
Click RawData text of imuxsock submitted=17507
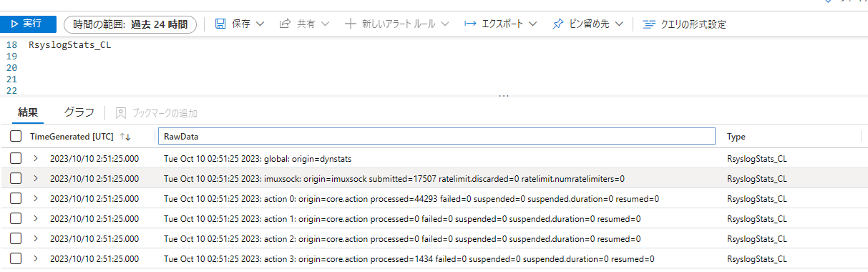coord(394,179)
